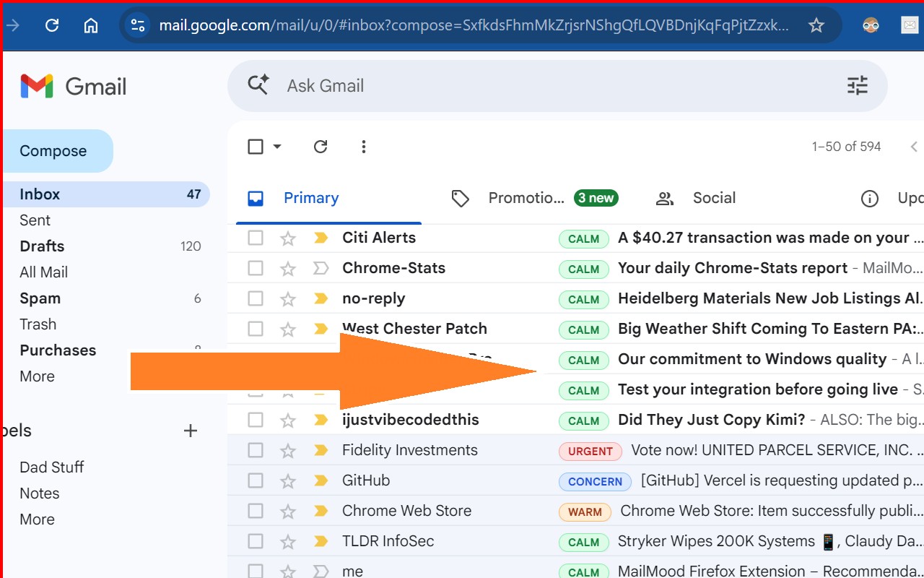Select the Chrome Web Store email checkbox
The height and width of the screenshot is (578, 924).
tap(256, 511)
